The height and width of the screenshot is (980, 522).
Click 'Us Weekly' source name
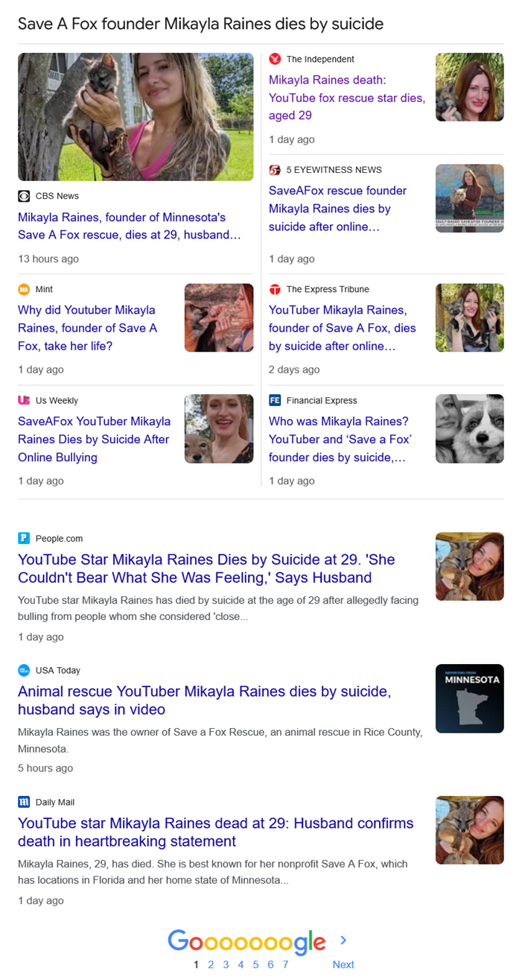pos(57,400)
